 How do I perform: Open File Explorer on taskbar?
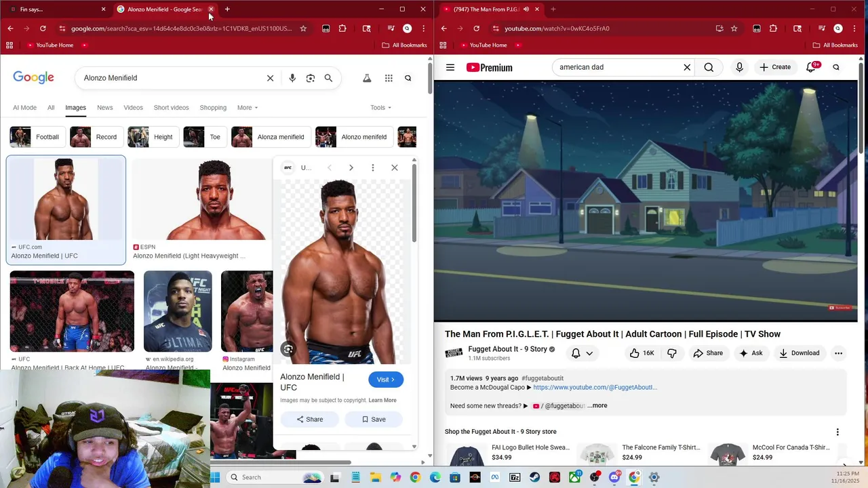pos(375,477)
